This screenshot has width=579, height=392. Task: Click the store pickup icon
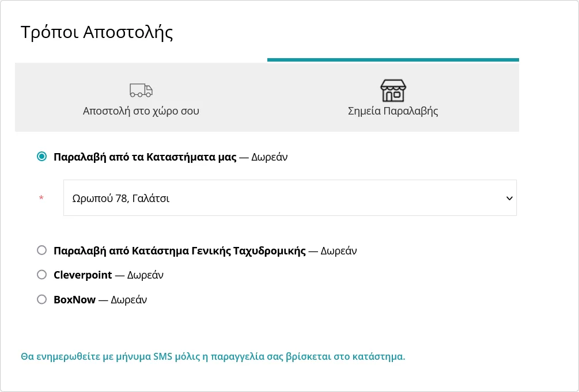(x=393, y=90)
